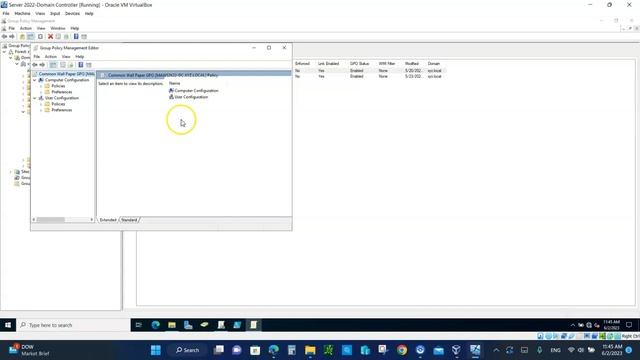Image resolution: width=640 pixels, height=360 pixels.
Task: Collapse User Configuration node in Editor tree
Action: point(35,98)
